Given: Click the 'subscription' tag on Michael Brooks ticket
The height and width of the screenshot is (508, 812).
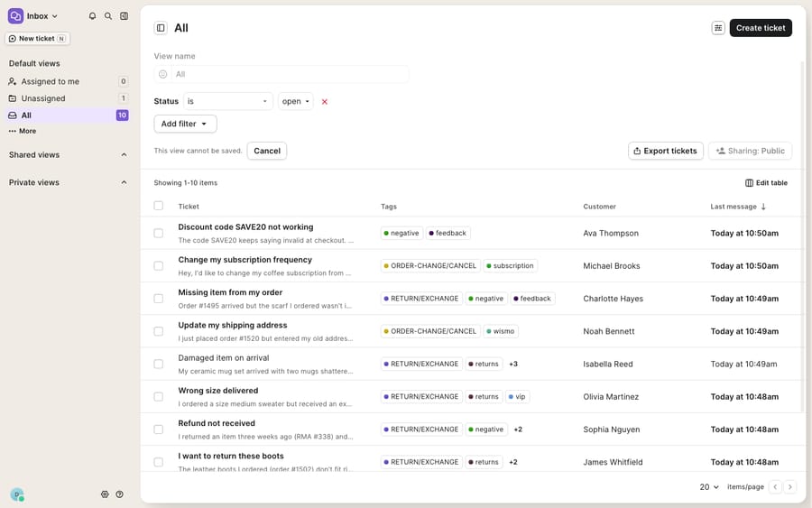Looking at the screenshot, I should 510,265.
